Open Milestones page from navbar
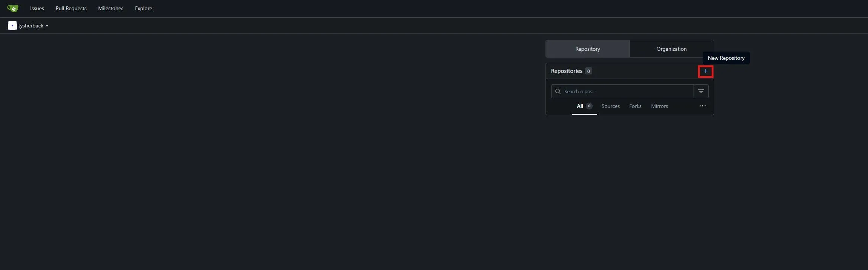The image size is (868, 270). 111,8
